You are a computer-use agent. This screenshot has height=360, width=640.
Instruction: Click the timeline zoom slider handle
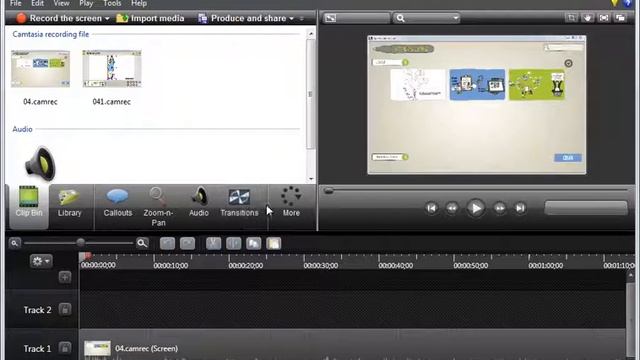pos(81,243)
